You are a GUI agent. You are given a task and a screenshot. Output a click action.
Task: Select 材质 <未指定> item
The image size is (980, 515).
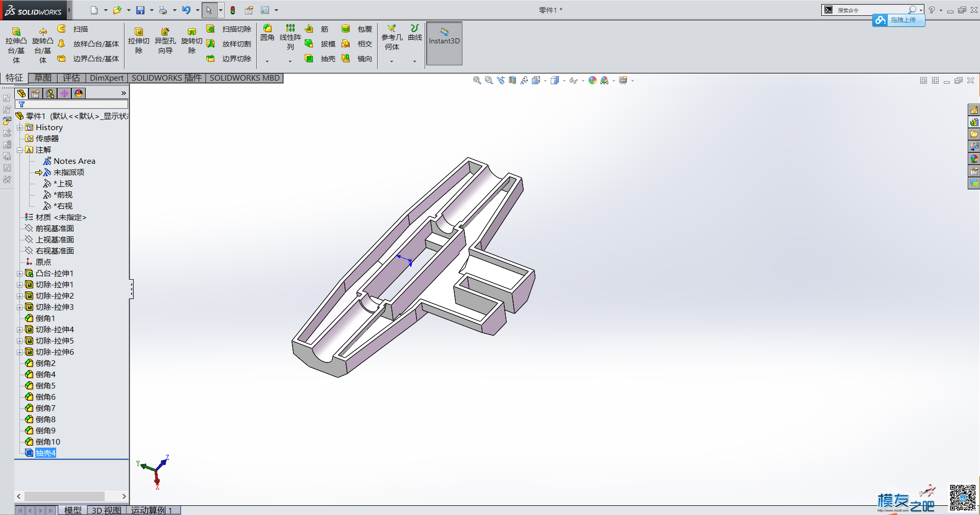point(61,217)
